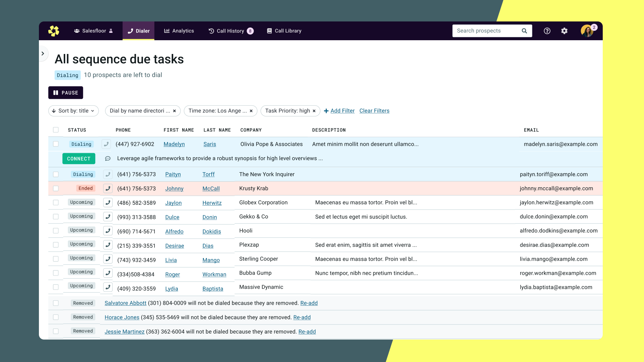Click the phone icon in Johnny McCall's row
This screenshot has width=644, height=362.
[x=108, y=188]
